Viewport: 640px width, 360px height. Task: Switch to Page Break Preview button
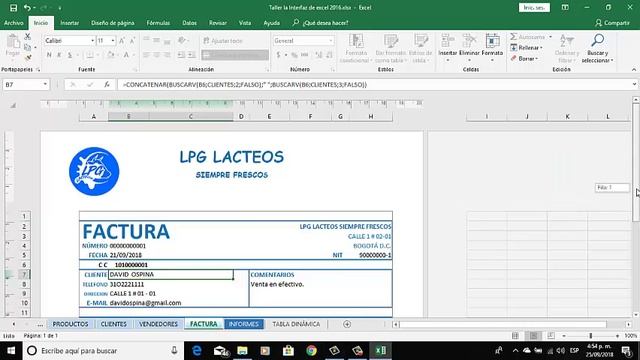(x=551, y=336)
